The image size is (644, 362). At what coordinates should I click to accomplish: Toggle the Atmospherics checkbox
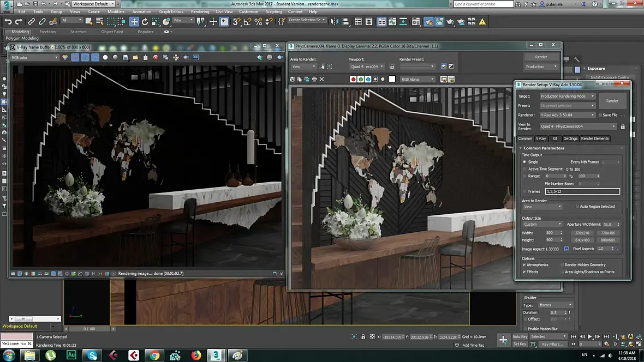[524, 265]
